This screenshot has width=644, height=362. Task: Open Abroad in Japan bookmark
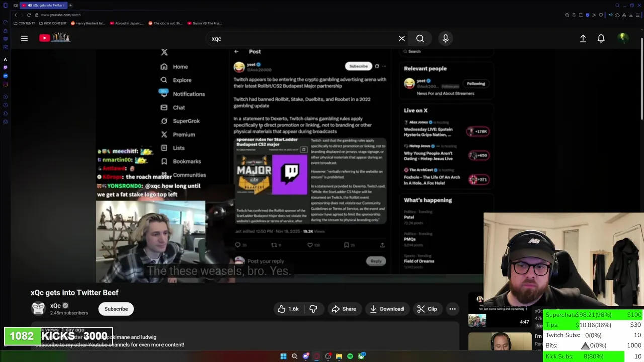click(x=126, y=23)
